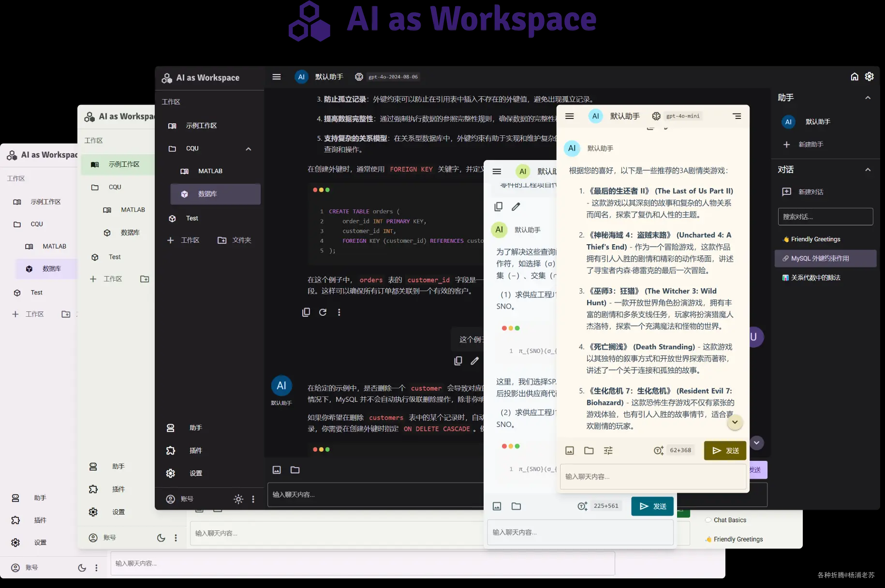The height and width of the screenshot is (588, 885).
Task: Open more options dots beside 账号 in dark window
Action: coord(253,499)
